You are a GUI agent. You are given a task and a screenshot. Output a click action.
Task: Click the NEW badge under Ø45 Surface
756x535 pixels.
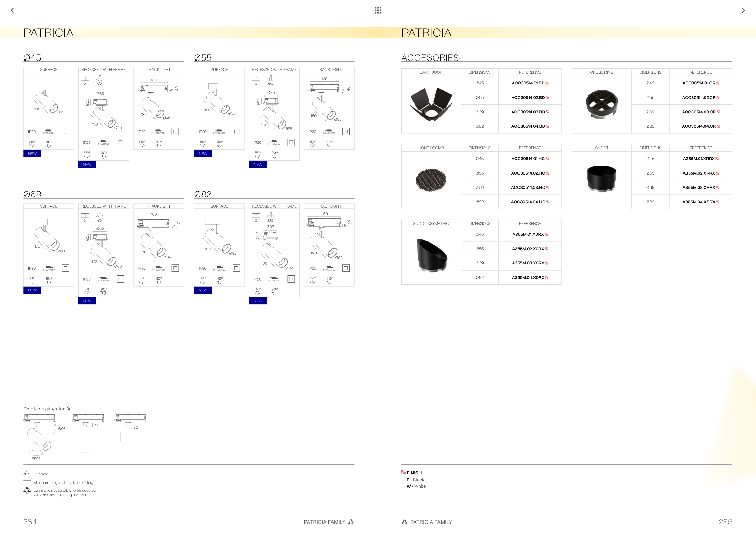point(32,154)
